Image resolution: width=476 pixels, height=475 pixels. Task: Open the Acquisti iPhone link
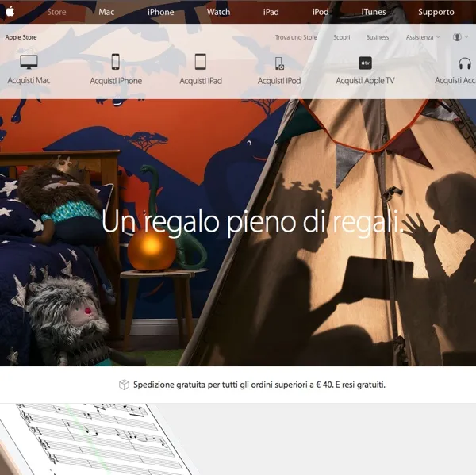point(116,81)
